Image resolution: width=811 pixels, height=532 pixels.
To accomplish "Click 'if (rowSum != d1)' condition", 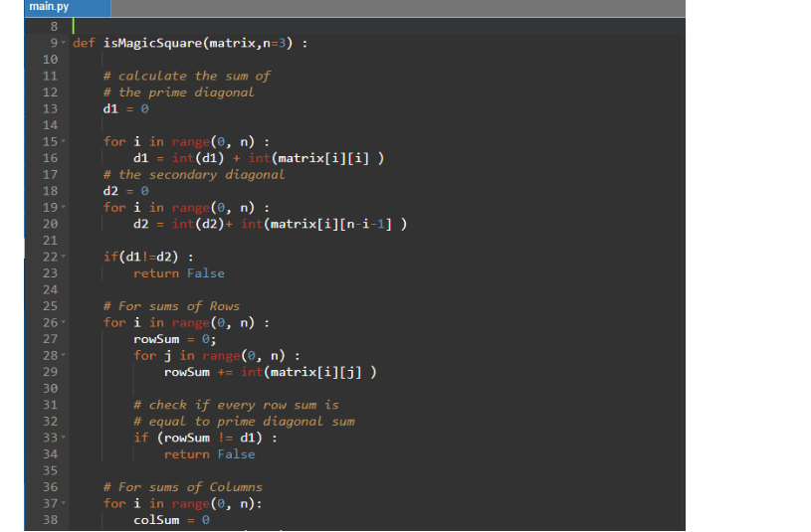I will [198, 438].
